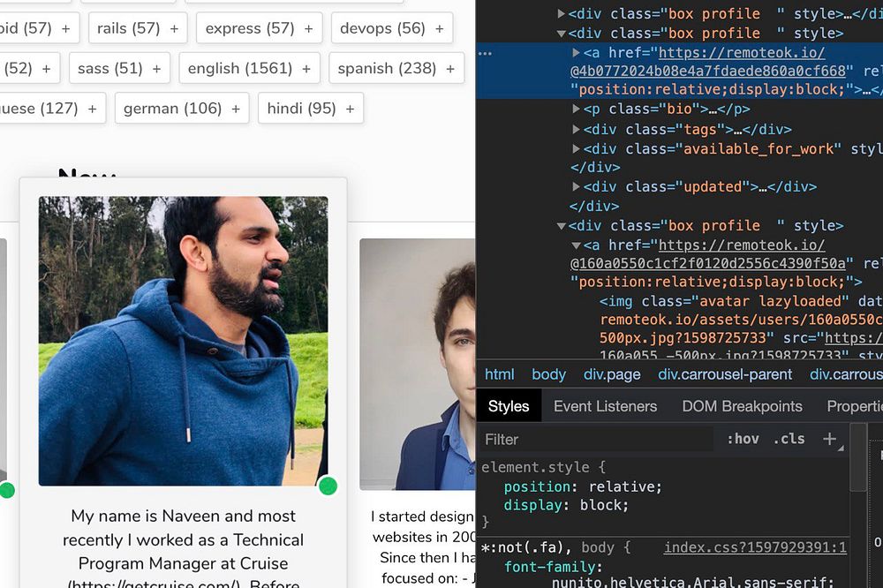
Task: Follow the @160a0550c1cf2f0120d2556c4390f50a href link
Action: coord(708,263)
